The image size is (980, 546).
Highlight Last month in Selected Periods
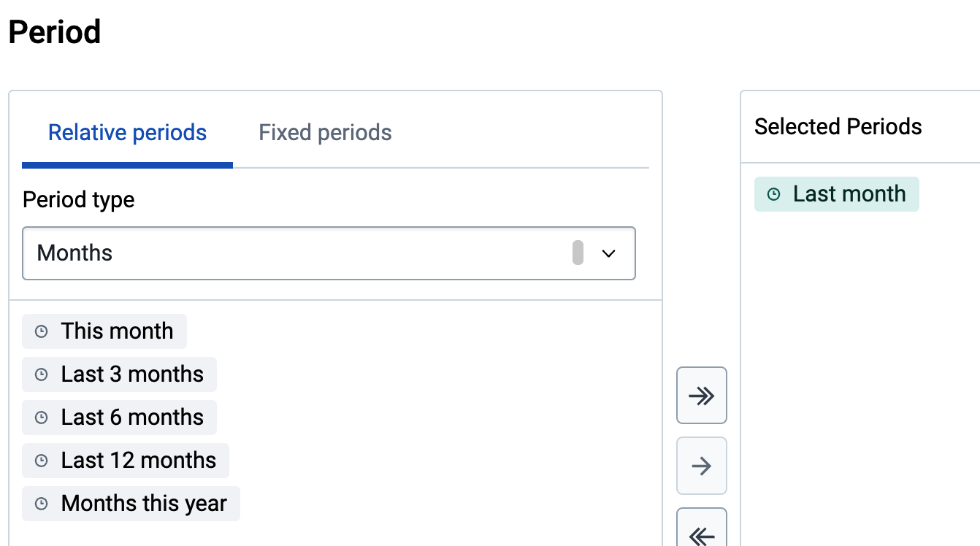point(837,194)
